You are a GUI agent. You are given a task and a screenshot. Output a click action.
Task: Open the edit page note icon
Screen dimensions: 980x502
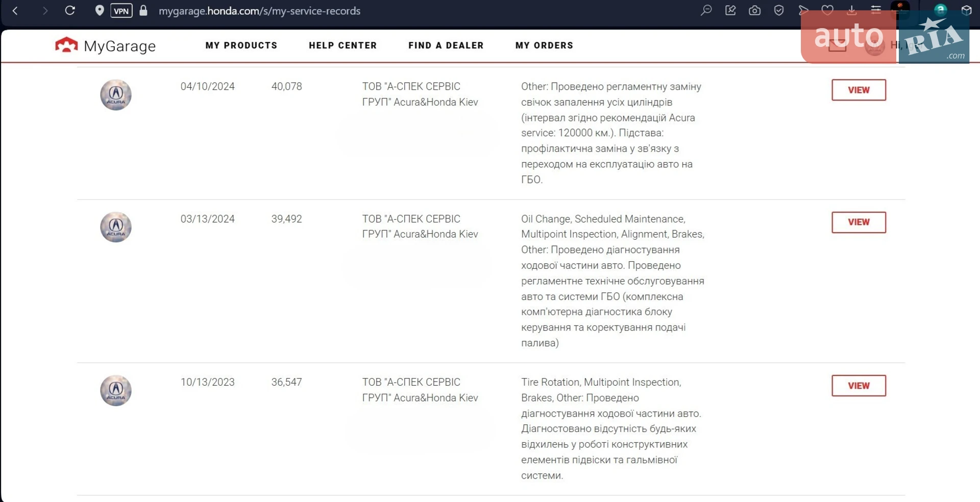pos(730,11)
